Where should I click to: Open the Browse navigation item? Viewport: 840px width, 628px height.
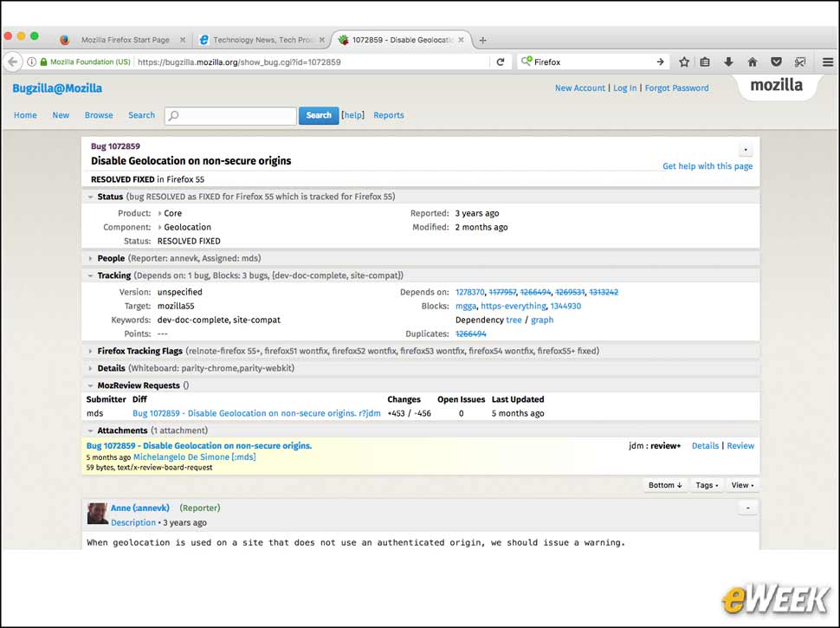(99, 115)
